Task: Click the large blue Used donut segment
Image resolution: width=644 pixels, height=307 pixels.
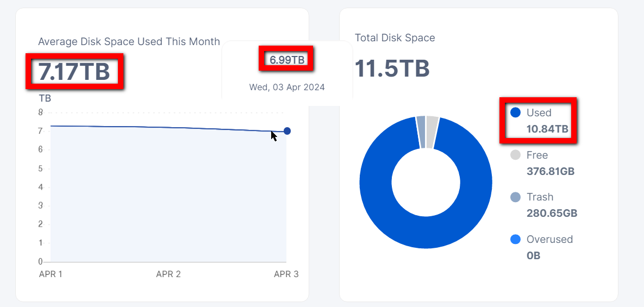Action: tap(380, 217)
